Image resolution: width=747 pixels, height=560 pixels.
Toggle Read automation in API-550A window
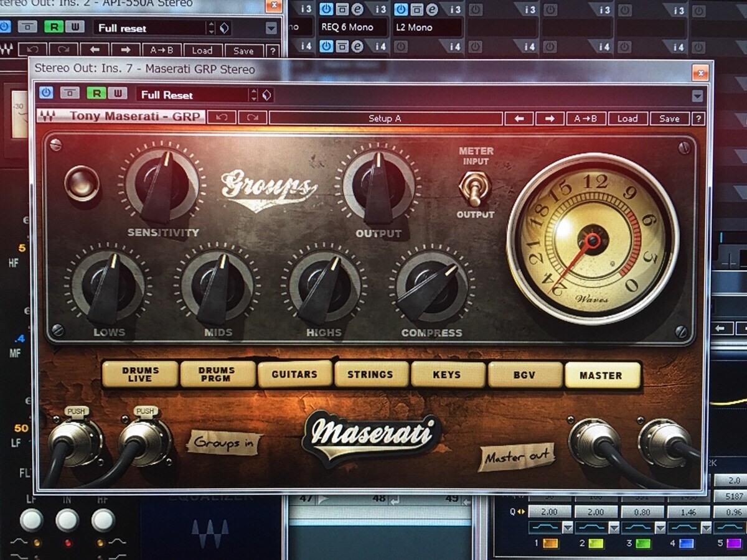(x=55, y=27)
